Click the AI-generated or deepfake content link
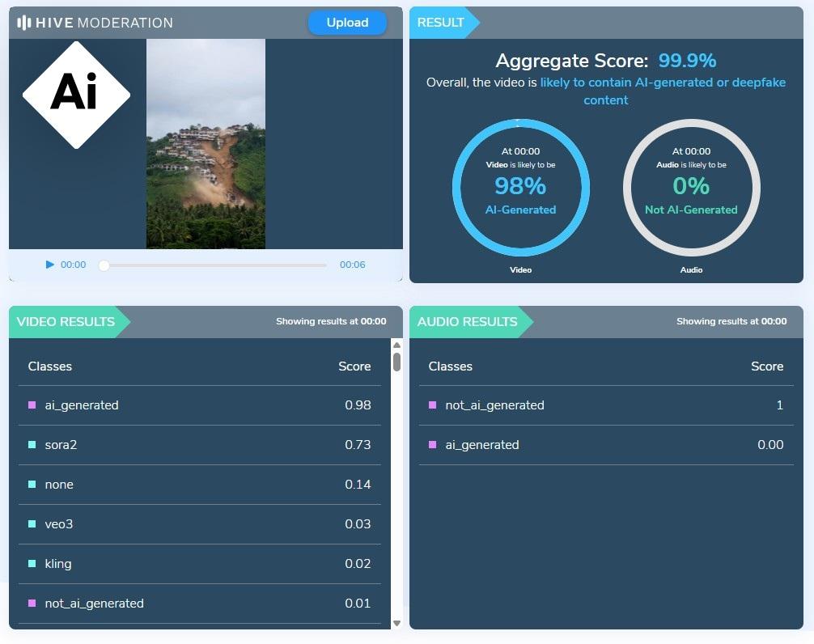The height and width of the screenshot is (644, 814). [662, 83]
